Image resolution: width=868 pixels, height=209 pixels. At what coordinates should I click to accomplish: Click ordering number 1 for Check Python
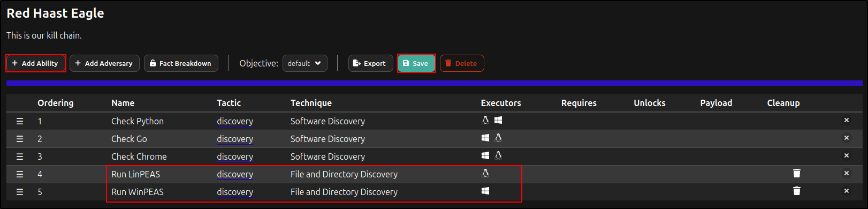40,121
